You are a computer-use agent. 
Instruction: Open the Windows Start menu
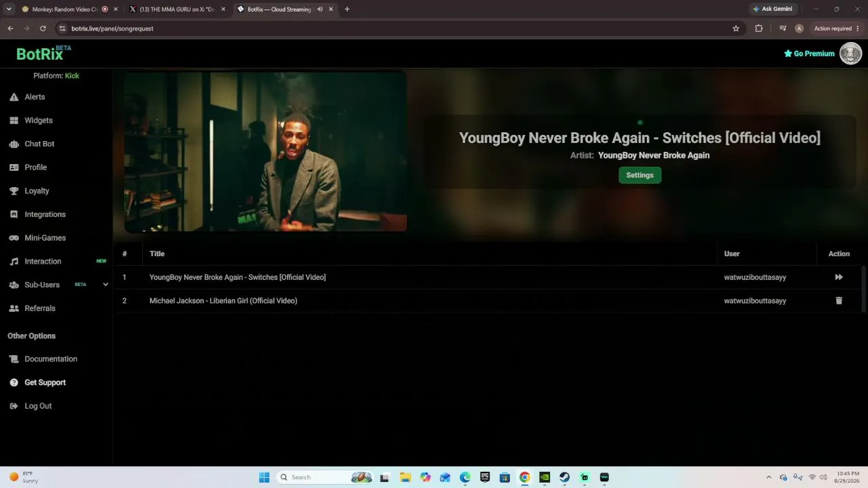pos(264,477)
